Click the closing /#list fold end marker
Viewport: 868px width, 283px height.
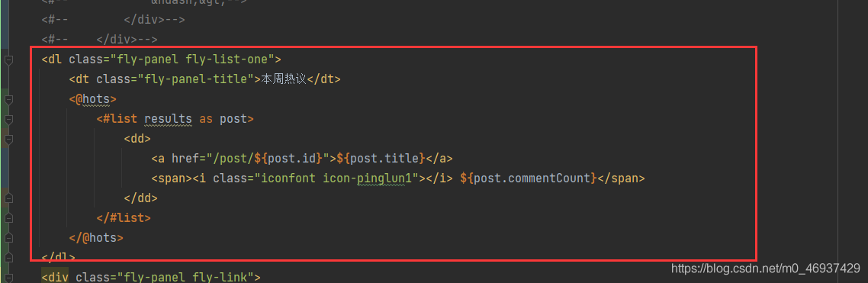pos(8,218)
